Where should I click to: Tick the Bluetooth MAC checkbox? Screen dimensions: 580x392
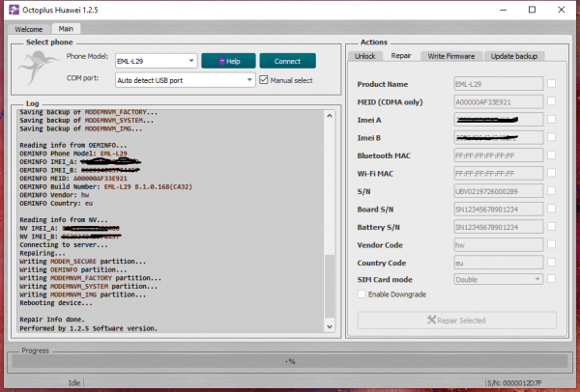coord(551,154)
